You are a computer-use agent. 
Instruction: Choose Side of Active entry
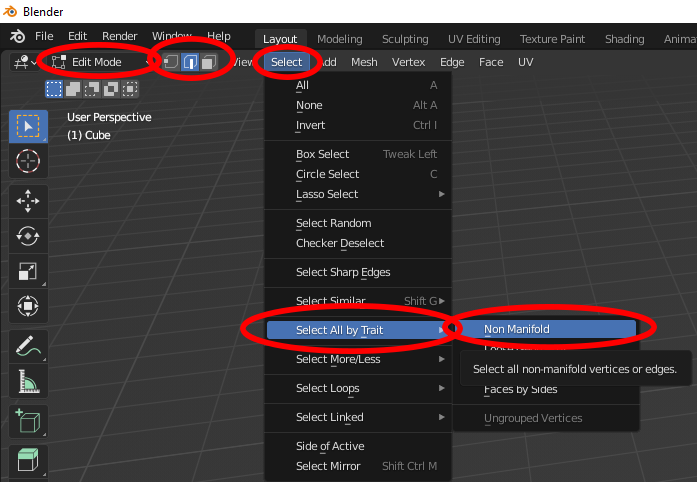click(358, 446)
